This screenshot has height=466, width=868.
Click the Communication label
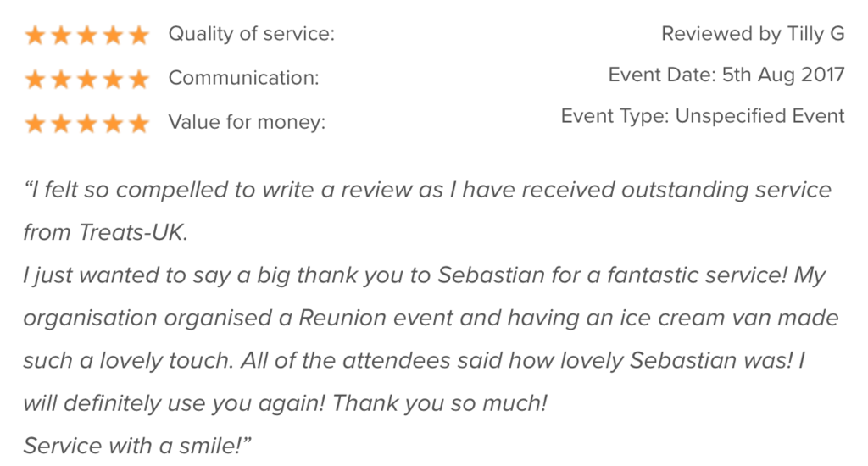(x=244, y=79)
